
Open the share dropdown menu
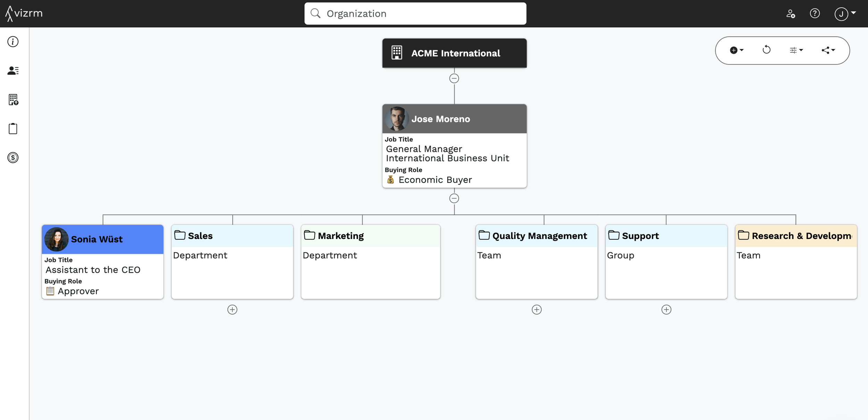click(828, 50)
